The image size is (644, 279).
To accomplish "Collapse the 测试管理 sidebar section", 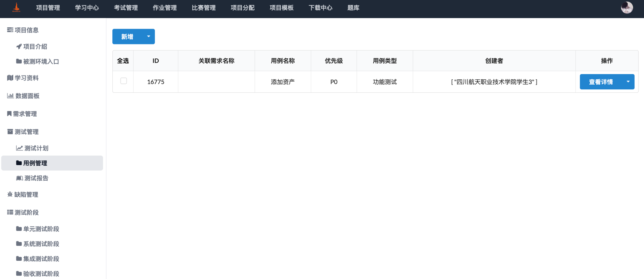I will [x=27, y=132].
